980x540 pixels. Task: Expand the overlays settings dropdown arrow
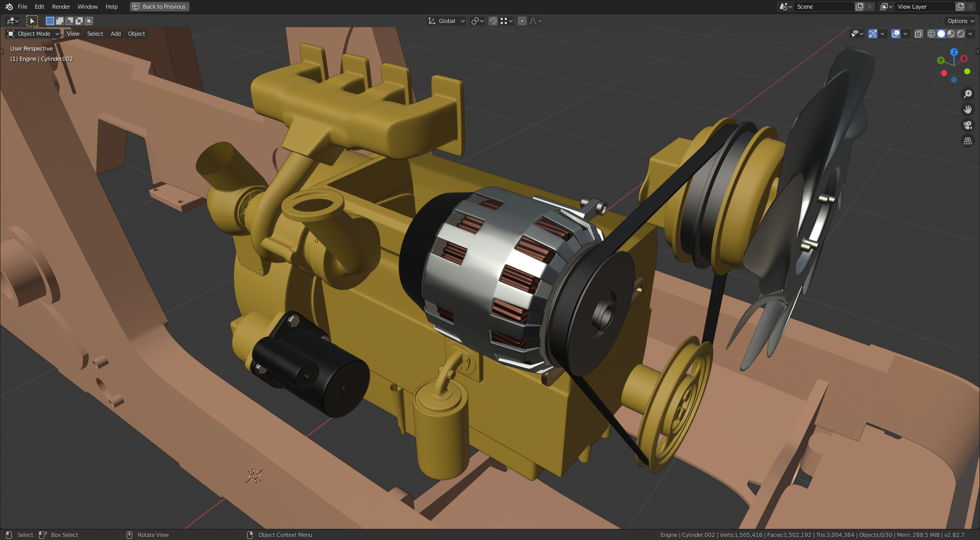(905, 34)
